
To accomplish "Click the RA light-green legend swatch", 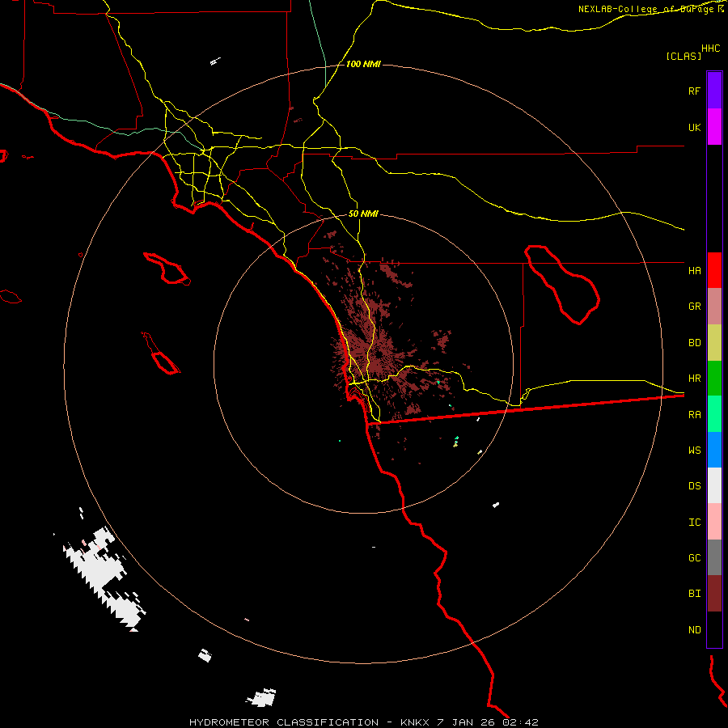I will 714,414.
